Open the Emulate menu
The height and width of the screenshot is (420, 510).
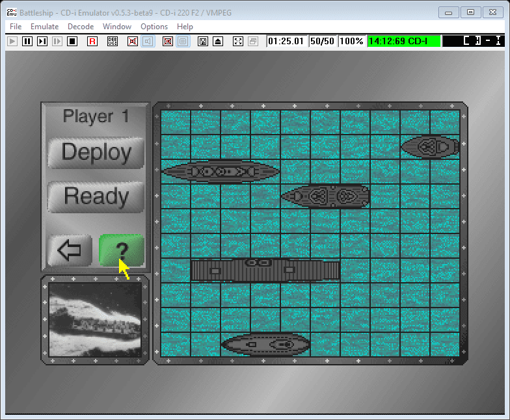point(44,27)
